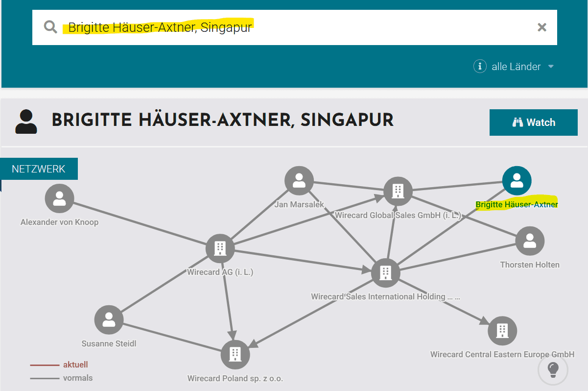The image size is (588, 391).
Task: Click the Wirecard Central Eastern Europe building icon
Action: [502, 331]
